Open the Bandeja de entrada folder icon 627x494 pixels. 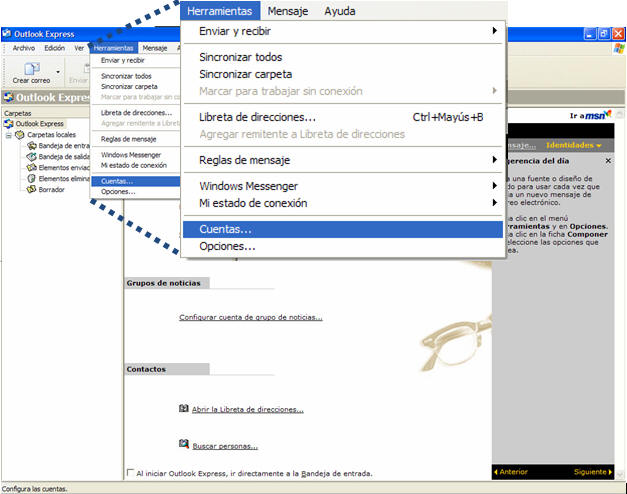(32, 146)
